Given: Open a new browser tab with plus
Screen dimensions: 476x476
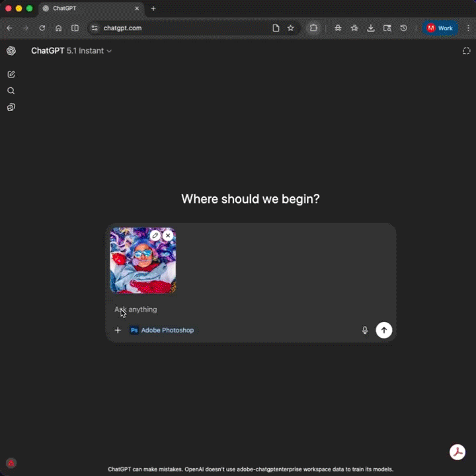Looking at the screenshot, I should coord(153,9).
